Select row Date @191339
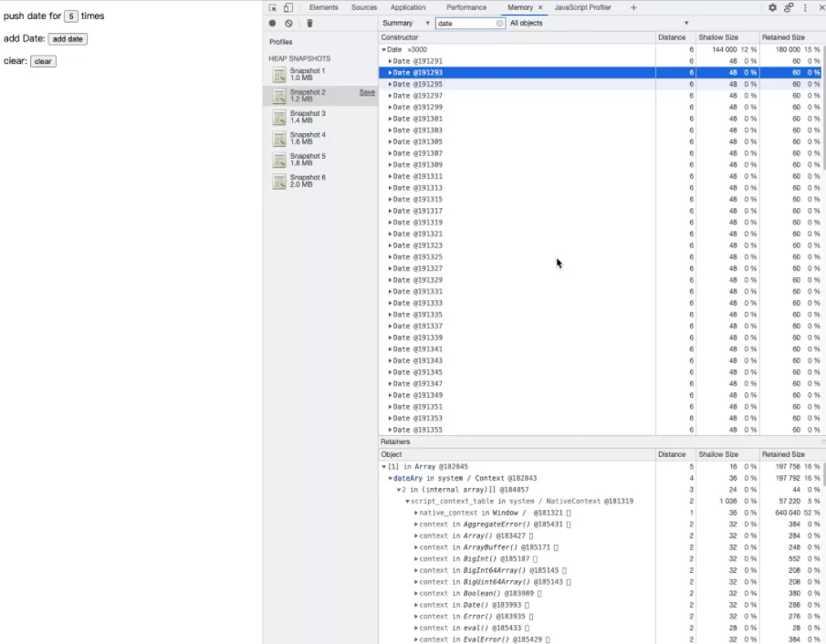Image resolution: width=826 pixels, height=644 pixels. tap(600, 338)
